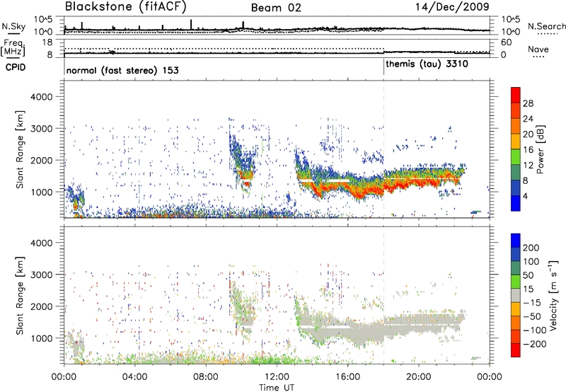Click the '20:00' time axis tick label
This screenshot has height=392, width=566.
point(419,377)
